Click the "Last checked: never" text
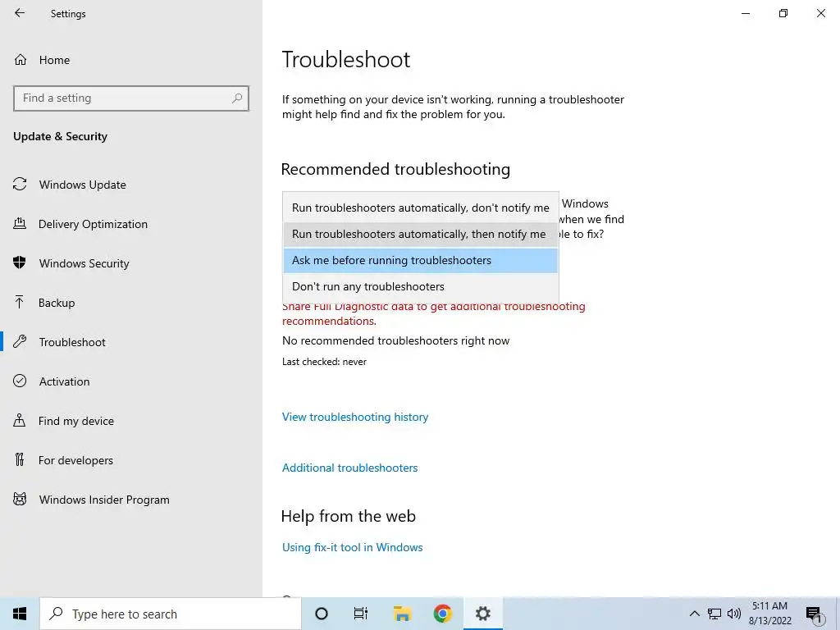 click(x=324, y=362)
